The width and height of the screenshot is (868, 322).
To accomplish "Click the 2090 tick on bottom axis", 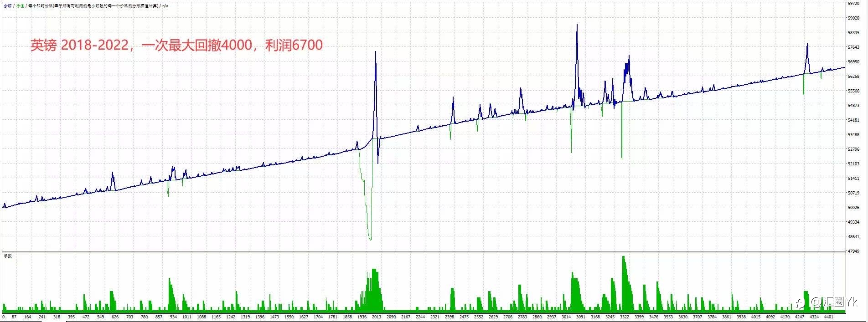I will pyautogui.click(x=391, y=317).
